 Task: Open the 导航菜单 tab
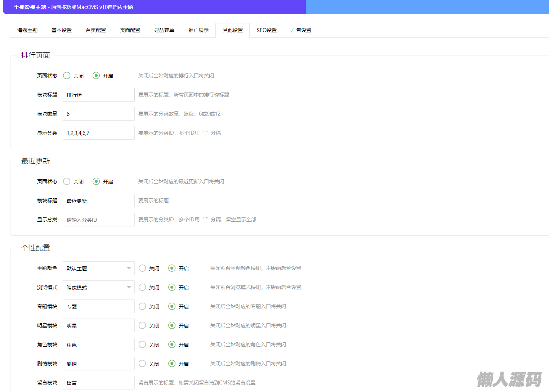point(164,30)
